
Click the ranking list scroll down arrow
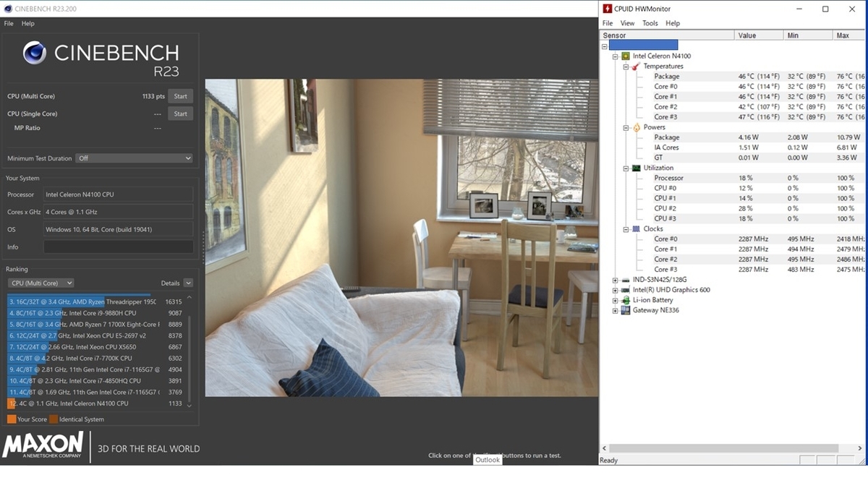tap(190, 406)
